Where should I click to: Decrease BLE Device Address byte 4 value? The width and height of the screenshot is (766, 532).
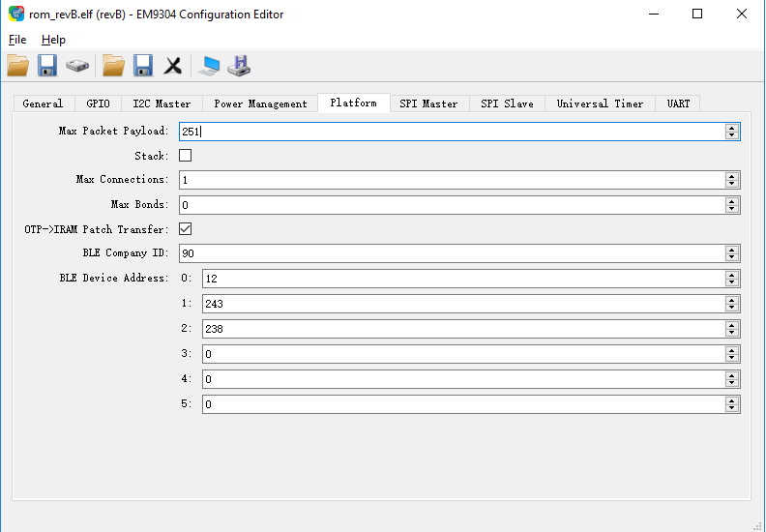coord(732,383)
